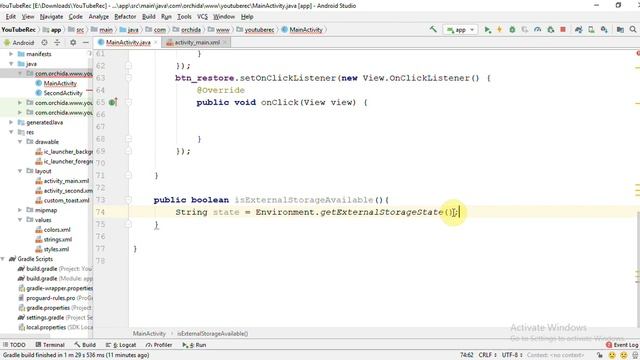This screenshot has width=640, height=360.
Task: Expand the manifests folder
Action: click(x=11, y=54)
